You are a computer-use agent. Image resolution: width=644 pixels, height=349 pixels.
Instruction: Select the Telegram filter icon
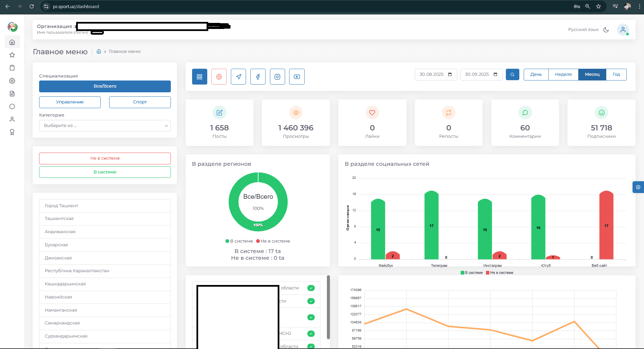pos(238,76)
